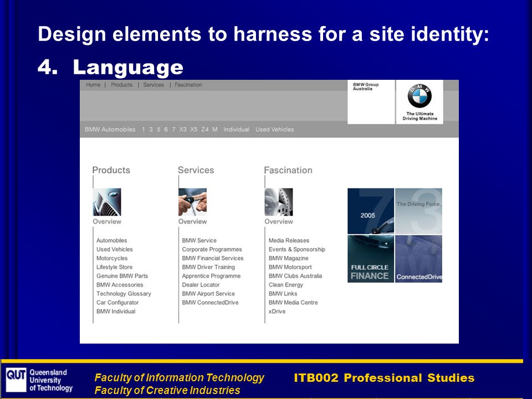Image resolution: width=532 pixels, height=399 pixels.
Task: Open Overview under Fascination
Action: point(279,222)
